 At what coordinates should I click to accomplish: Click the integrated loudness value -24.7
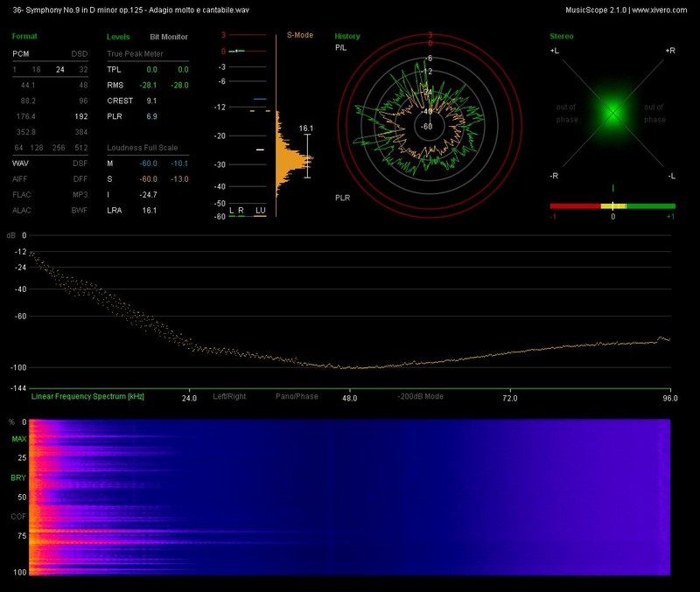pos(148,194)
